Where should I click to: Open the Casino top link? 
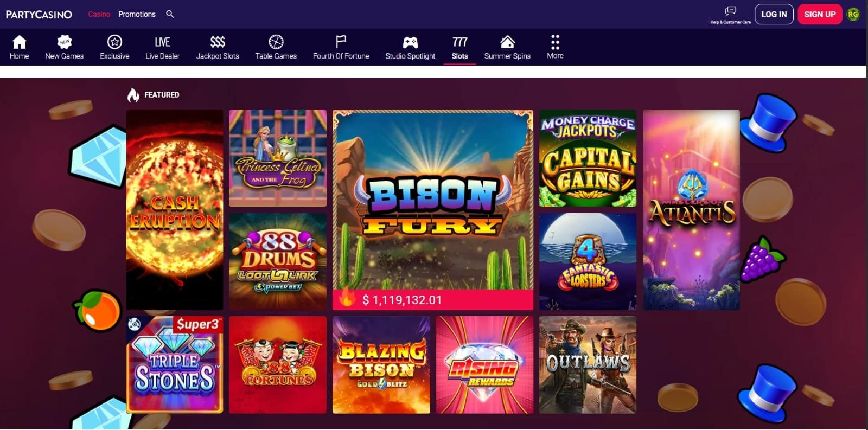(x=99, y=14)
